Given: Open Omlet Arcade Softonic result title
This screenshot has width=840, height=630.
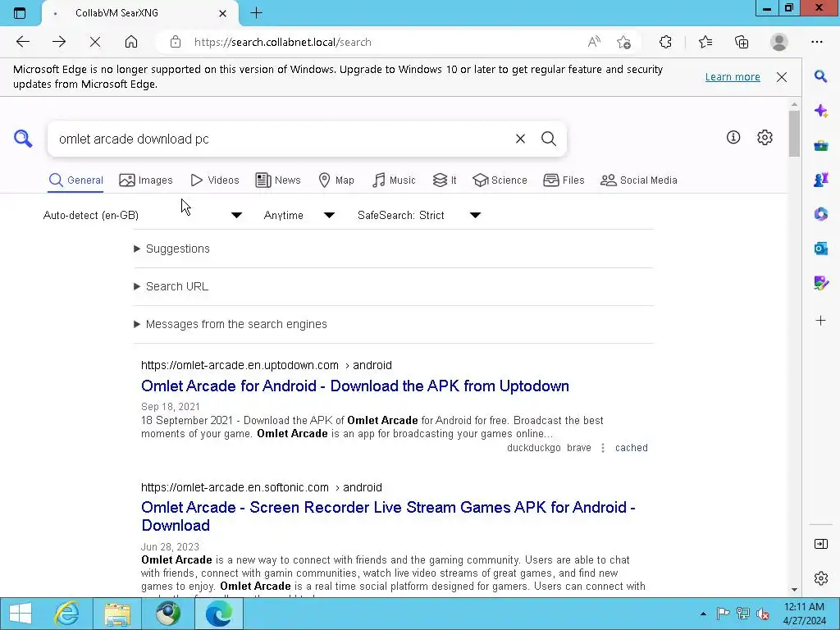Looking at the screenshot, I should [x=388, y=516].
